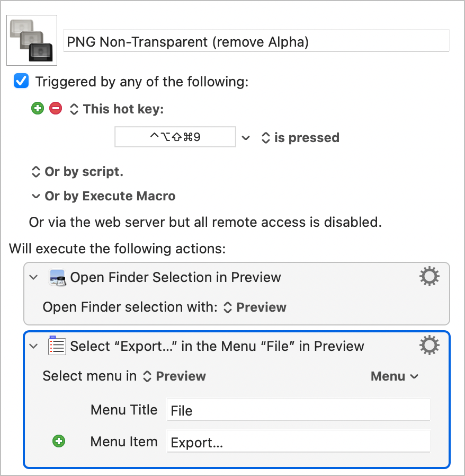The height and width of the screenshot is (476, 465).
Task: Expand the 'Or by script' options
Action: 77,172
